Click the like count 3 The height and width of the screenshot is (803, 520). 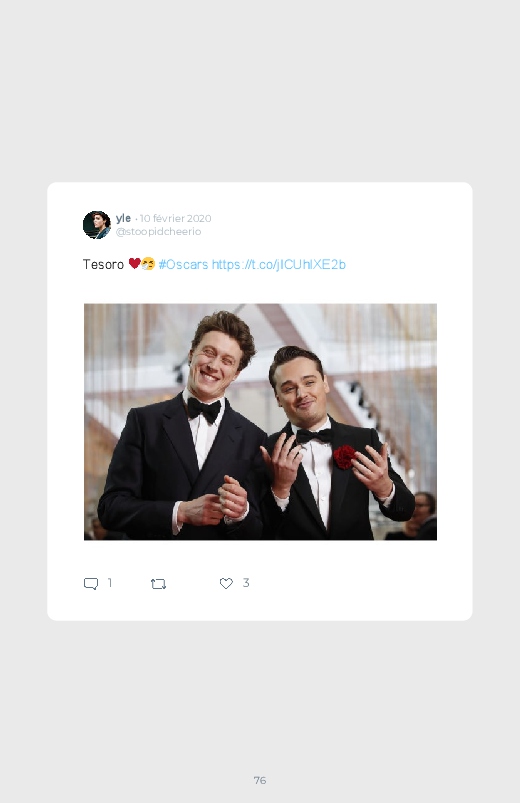pyautogui.click(x=246, y=583)
